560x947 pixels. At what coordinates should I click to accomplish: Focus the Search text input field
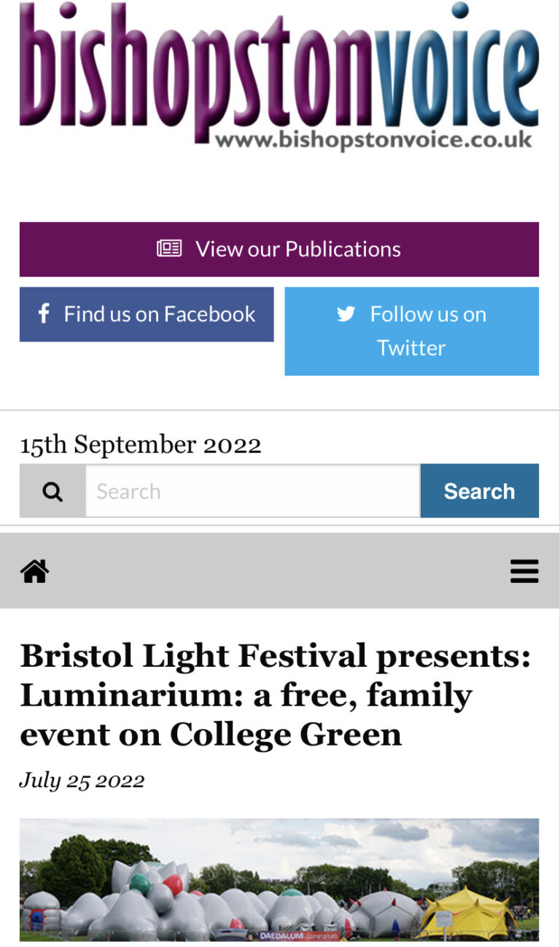pos(252,492)
